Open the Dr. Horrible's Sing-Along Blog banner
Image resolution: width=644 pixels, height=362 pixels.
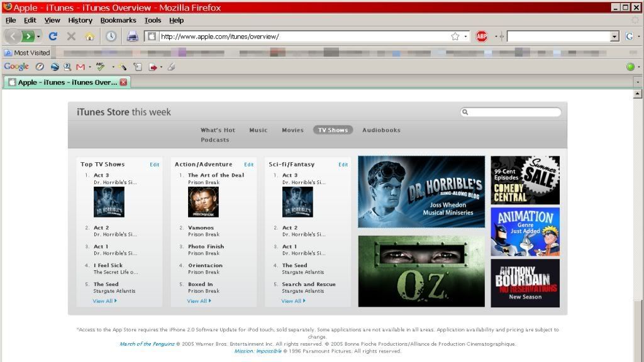[x=421, y=192]
